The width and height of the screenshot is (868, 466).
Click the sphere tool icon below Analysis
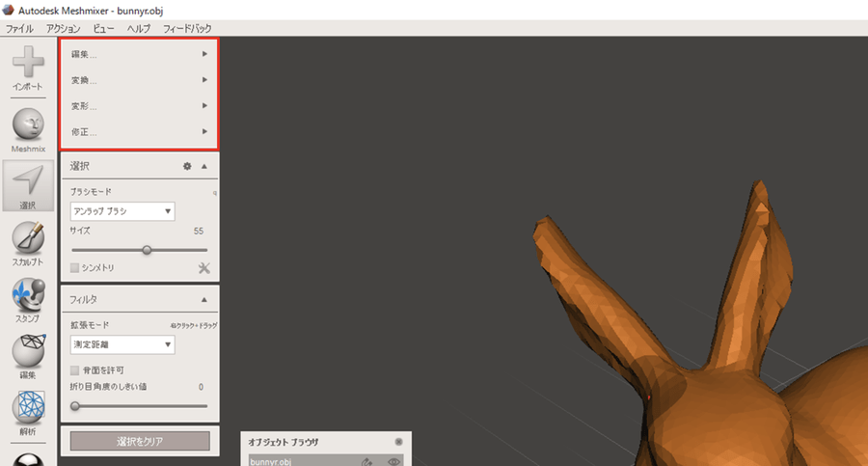point(28,460)
